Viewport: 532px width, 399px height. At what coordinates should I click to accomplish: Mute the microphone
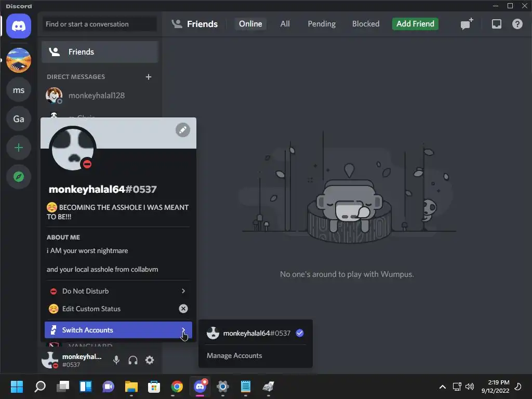[x=116, y=360]
